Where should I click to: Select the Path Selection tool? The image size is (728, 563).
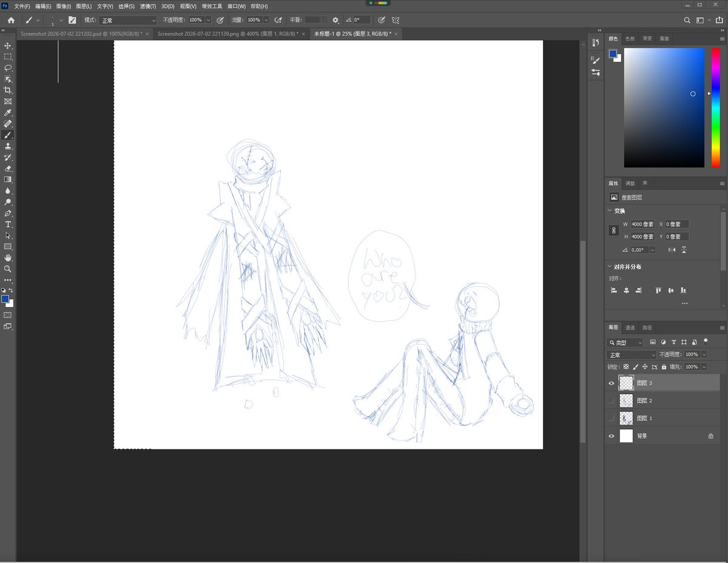(x=8, y=235)
